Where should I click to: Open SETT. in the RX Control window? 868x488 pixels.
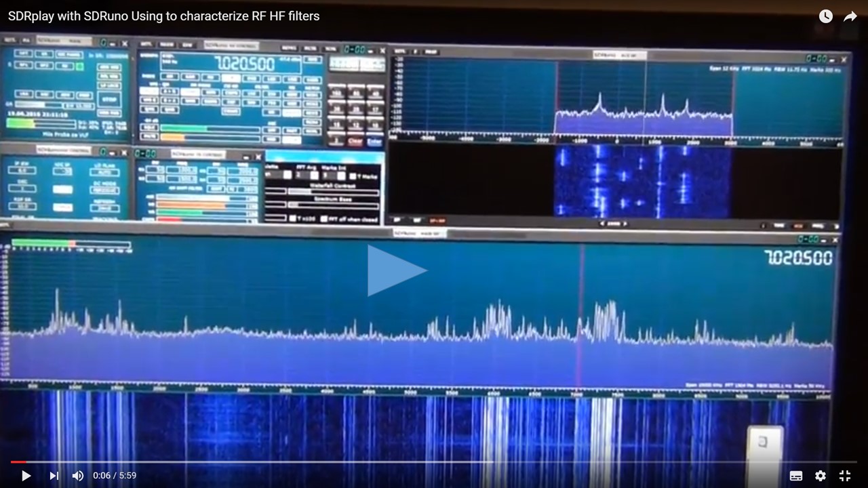tap(146, 44)
